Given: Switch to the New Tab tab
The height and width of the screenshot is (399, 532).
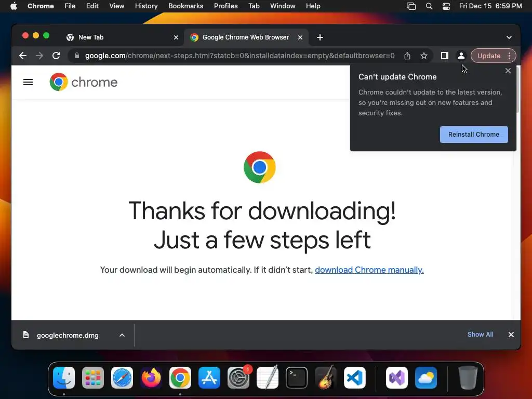Looking at the screenshot, I should click(x=122, y=37).
